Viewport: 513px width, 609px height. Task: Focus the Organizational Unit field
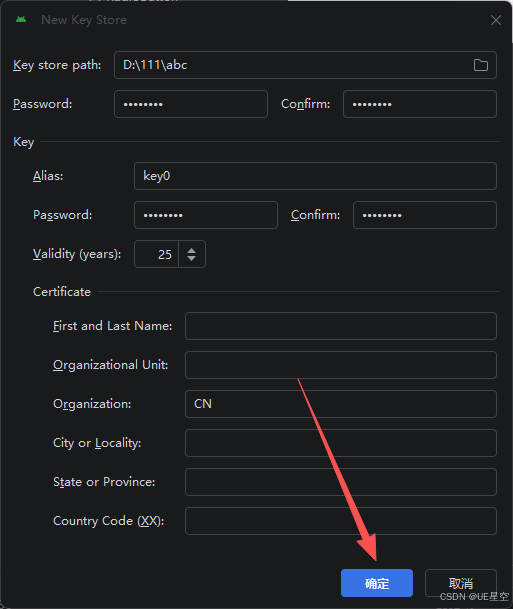click(x=341, y=365)
